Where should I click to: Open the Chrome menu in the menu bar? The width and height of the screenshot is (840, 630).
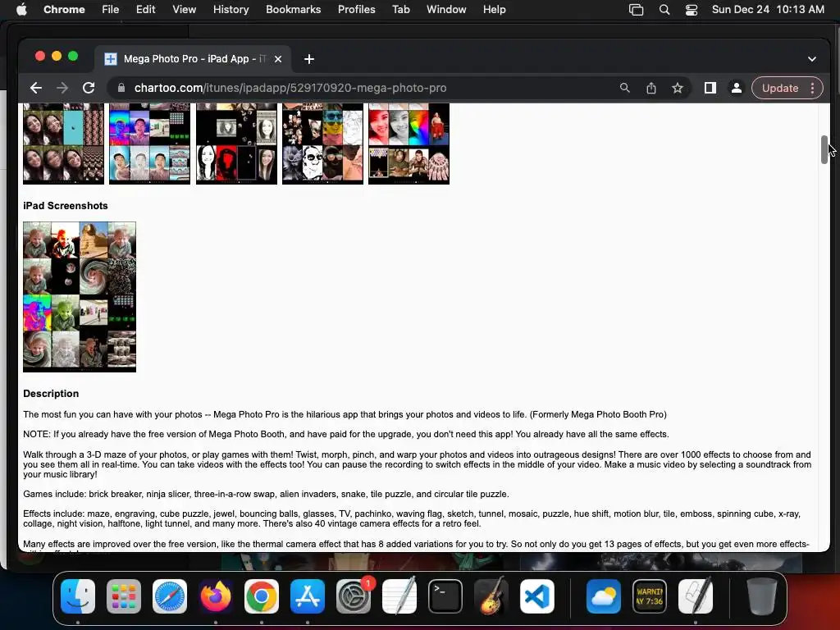click(x=64, y=9)
